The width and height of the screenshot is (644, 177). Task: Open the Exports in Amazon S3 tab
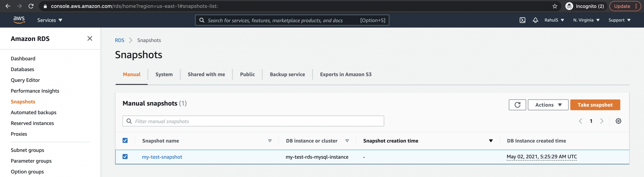(346, 74)
